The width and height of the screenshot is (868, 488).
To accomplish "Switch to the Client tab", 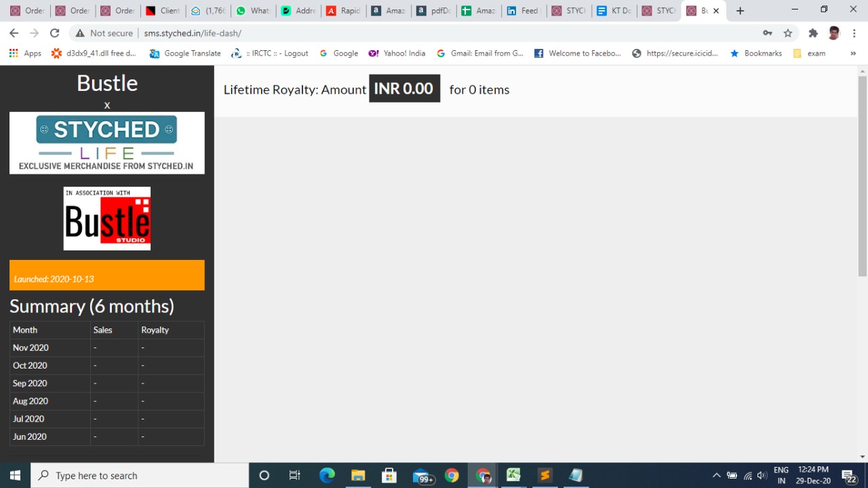I will tap(163, 11).
